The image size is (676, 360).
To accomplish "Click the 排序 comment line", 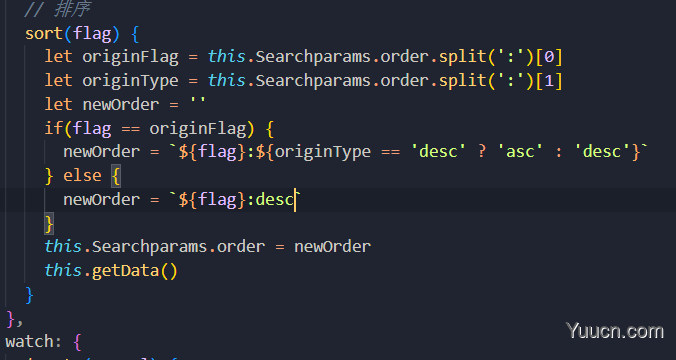I will click(x=57, y=9).
